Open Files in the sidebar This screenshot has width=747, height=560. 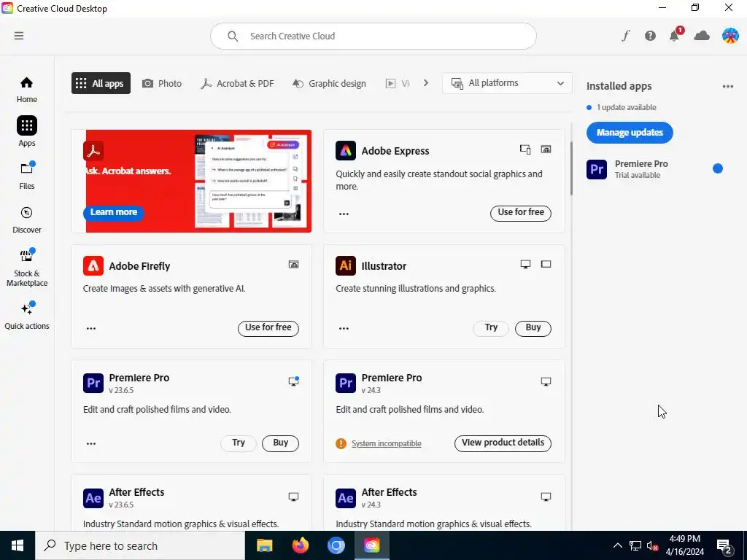(x=27, y=175)
